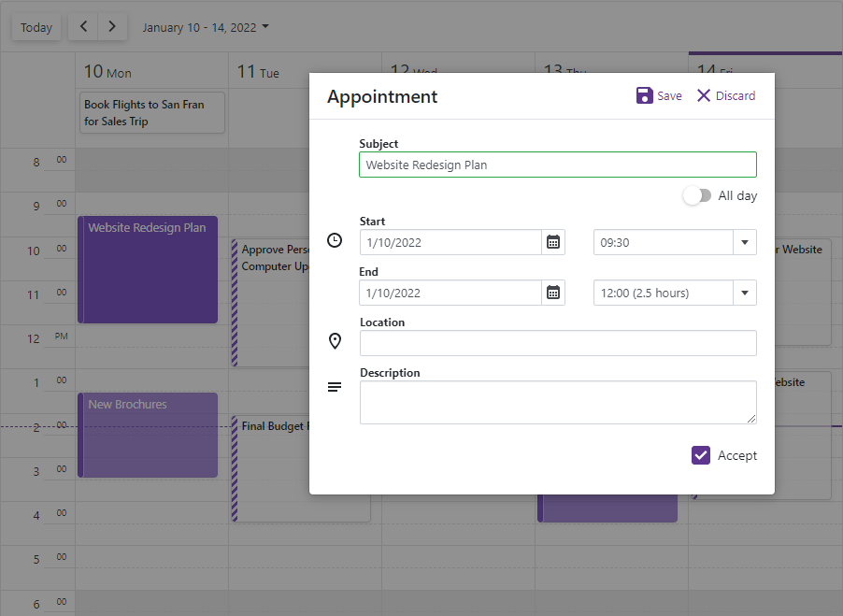Enable the All day toggle

pos(697,195)
